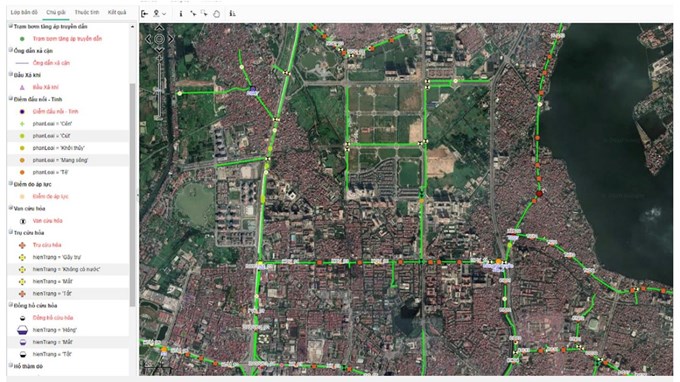Select the red Ống dẫn xả cặn label

coord(51,63)
